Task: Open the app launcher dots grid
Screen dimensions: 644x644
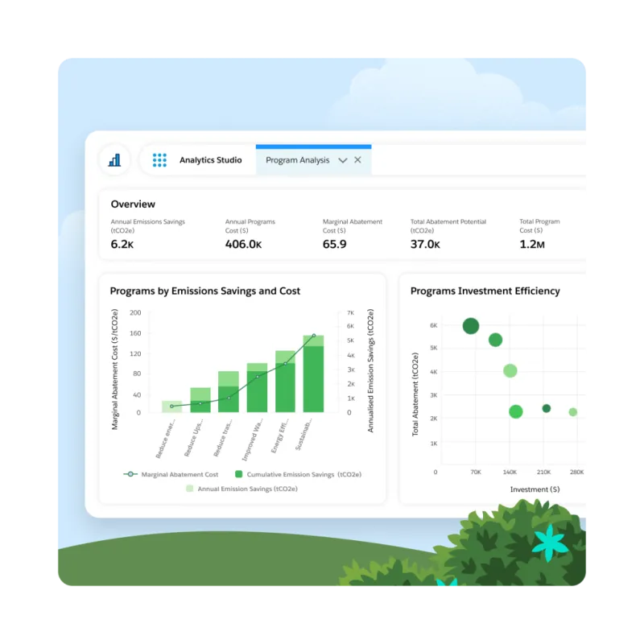Action: (159, 160)
